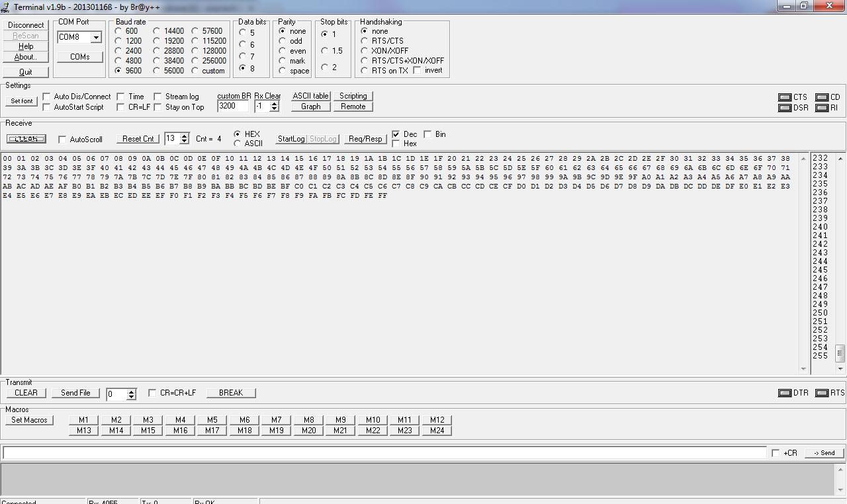This screenshot has height=504, width=847.
Task: Set parity to odd
Action: pyautogui.click(x=283, y=41)
